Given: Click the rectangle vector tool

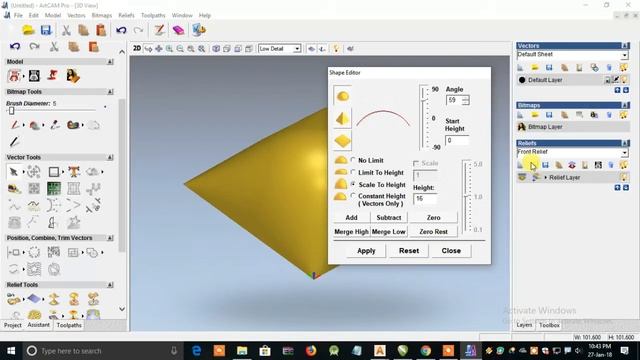Looking at the screenshot, I should point(53,172).
